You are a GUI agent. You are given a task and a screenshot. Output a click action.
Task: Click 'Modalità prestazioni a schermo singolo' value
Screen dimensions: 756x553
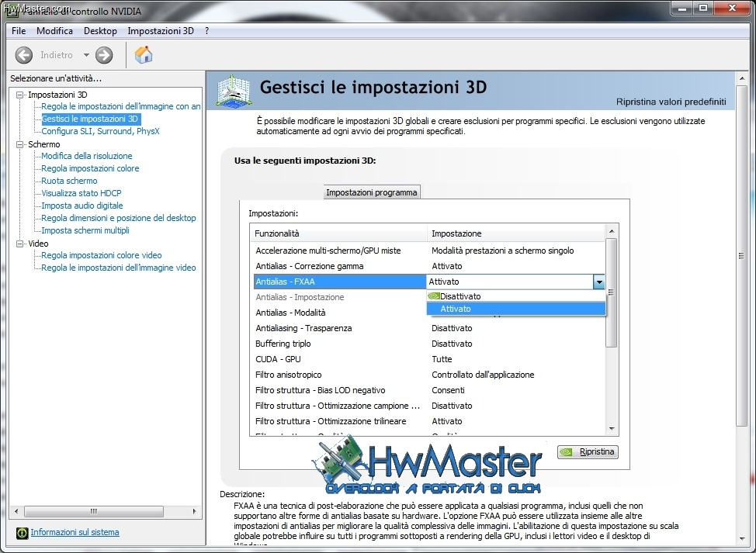[x=502, y=251]
